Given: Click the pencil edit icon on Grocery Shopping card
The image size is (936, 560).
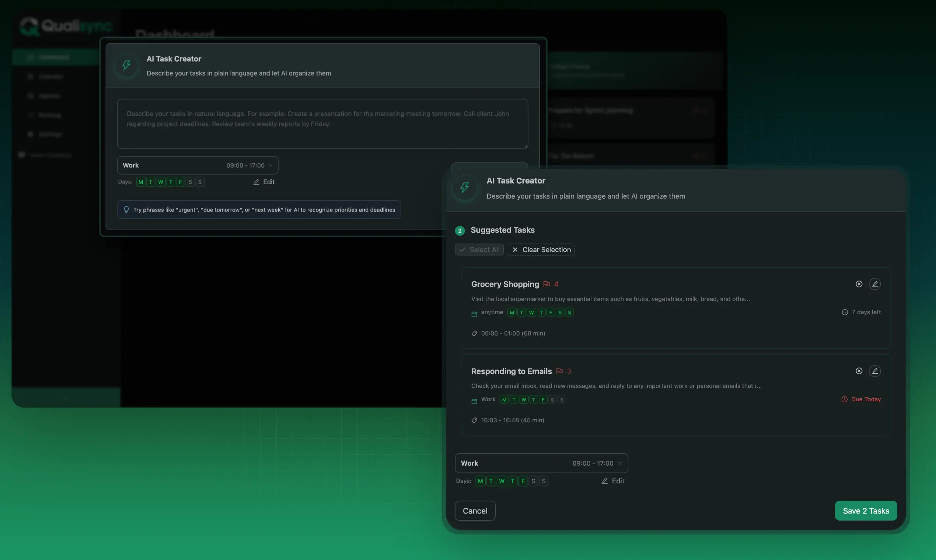Looking at the screenshot, I should pyautogui.click(x=875, y=284).
